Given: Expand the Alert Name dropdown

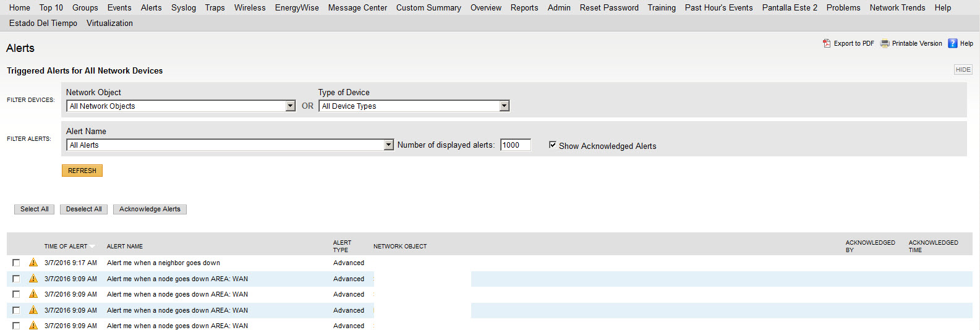Looking at the screenshot, I should tap(230, 145).
